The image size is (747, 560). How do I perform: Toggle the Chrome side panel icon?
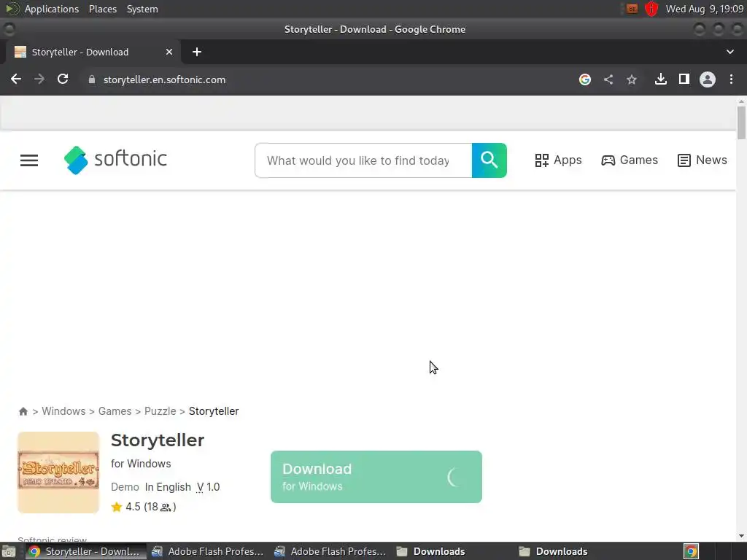(684, 79)
